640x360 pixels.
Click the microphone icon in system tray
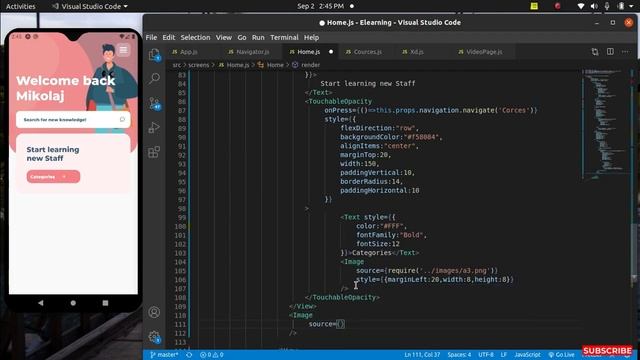coord(607,6)
